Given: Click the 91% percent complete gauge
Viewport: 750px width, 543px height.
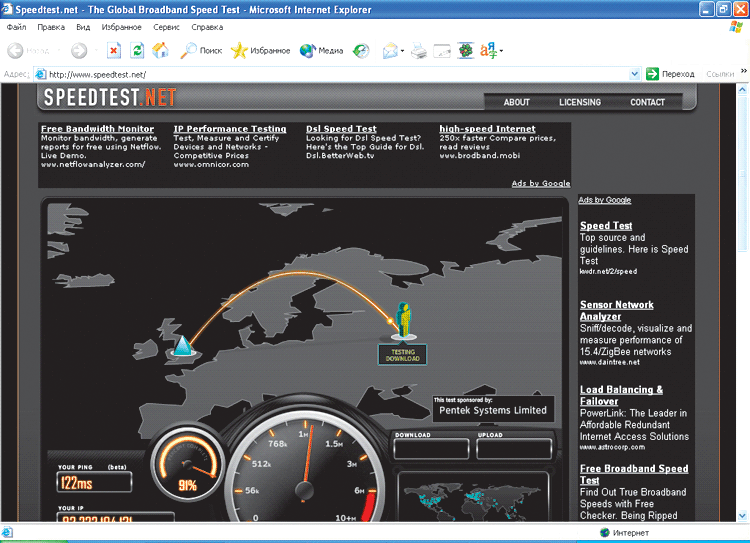Looking at the screenshot, I should point(188,463).
